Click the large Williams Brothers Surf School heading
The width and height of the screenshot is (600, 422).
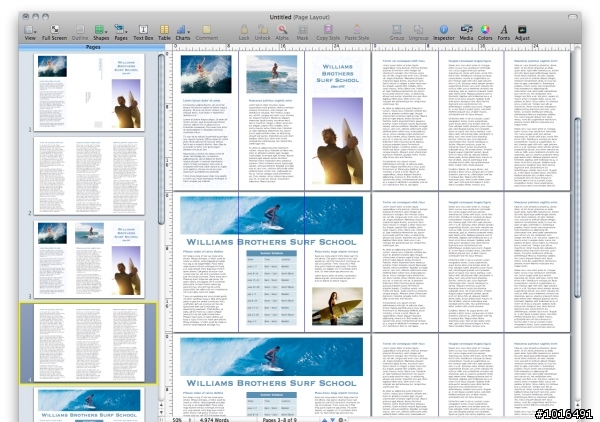click(271, 242)
